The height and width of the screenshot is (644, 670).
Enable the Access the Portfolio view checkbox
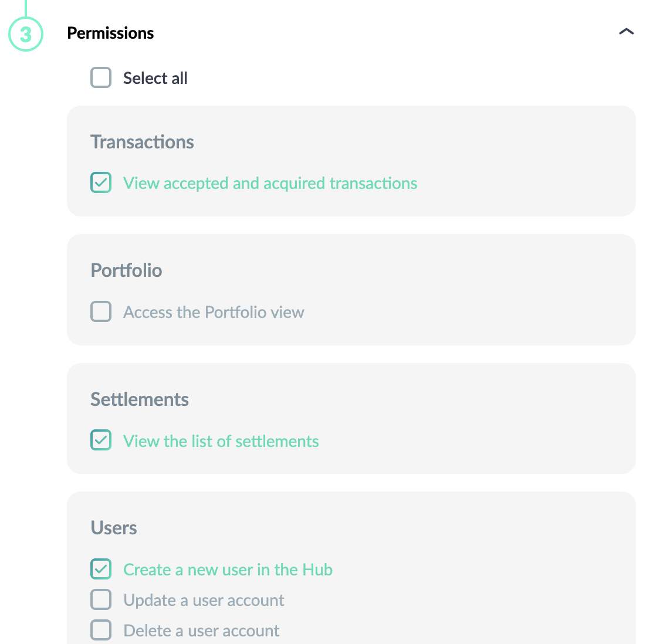coord(101,312)
